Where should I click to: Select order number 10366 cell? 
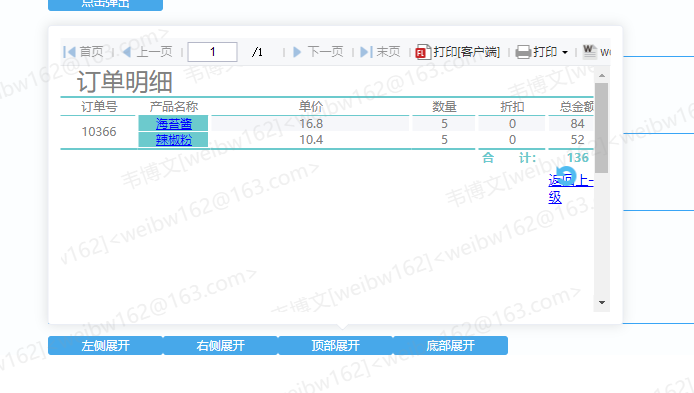[x=99, y=132]
